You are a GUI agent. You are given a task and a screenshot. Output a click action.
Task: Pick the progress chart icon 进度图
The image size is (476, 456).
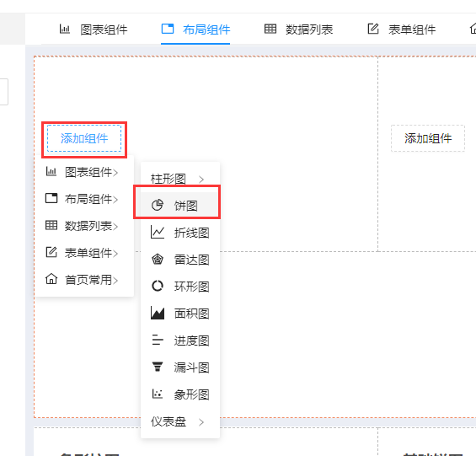(x=158, y=340)
